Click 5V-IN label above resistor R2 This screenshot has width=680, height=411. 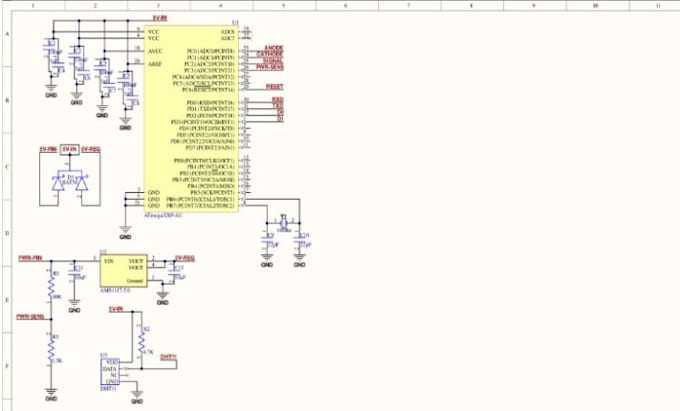tap(116, 310)
